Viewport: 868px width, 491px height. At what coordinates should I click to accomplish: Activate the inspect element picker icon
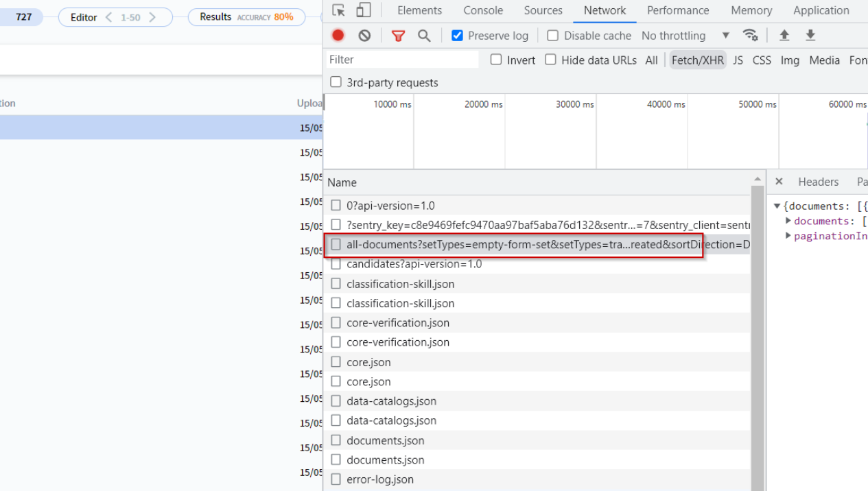click(x=338, y=10)
